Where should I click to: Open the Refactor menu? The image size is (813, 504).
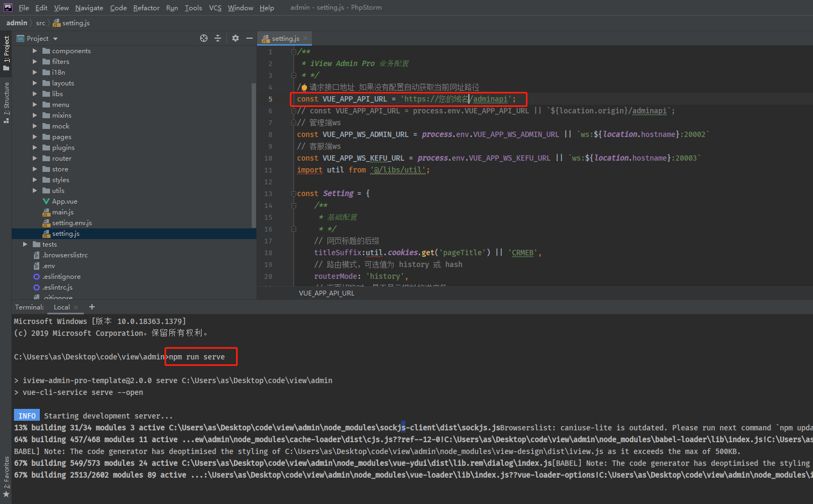(x=146, y=8)
